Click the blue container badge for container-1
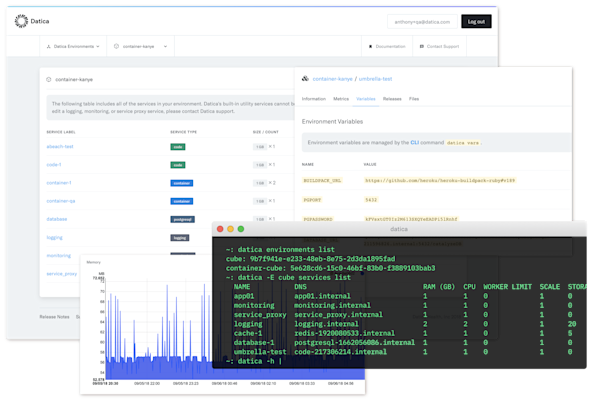This screenshot has width=600, height=409. click(181, 183)
